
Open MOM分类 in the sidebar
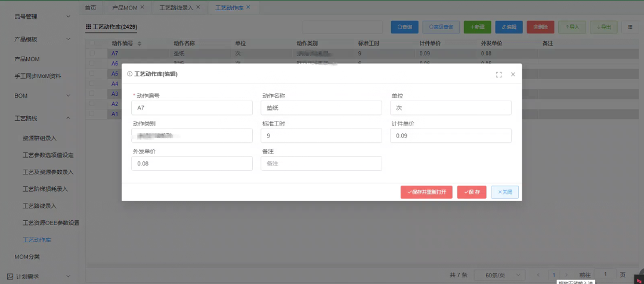pyautogui.click(x=27, y=257)
